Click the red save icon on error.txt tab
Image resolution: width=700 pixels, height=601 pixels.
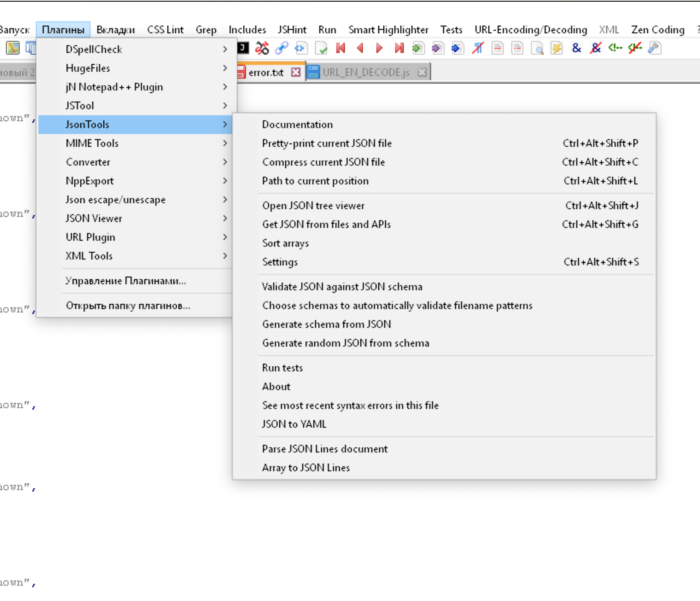tap(241, 72)
